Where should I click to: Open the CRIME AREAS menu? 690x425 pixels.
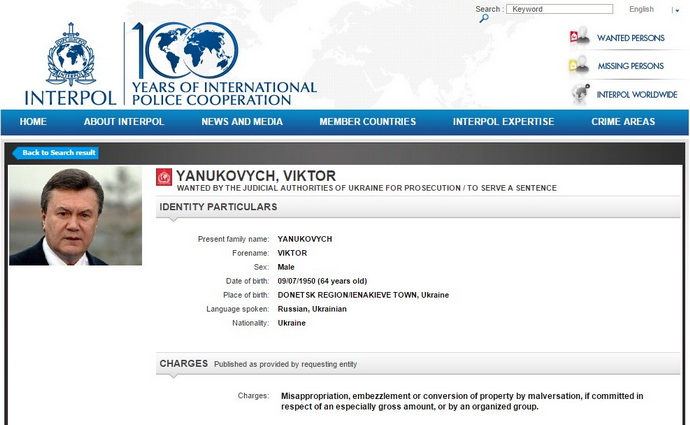point(623,122)
